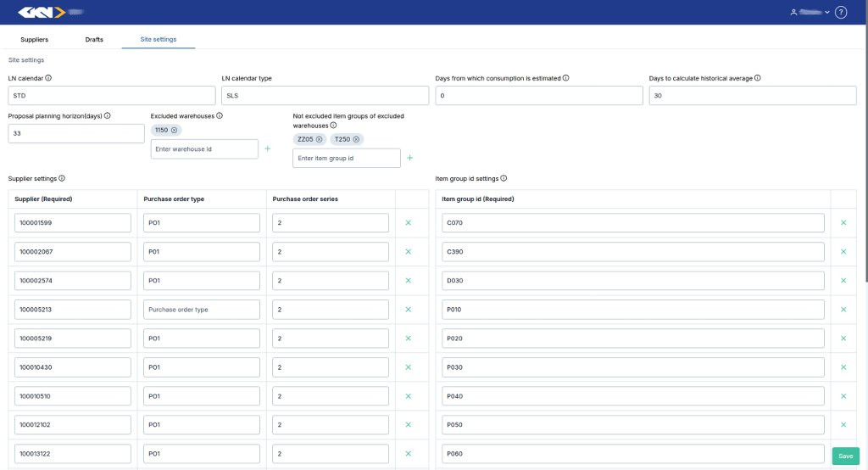This screenshot has height=470, width=868.
Task: Open the Drafts tab
Action: [94, 40]
